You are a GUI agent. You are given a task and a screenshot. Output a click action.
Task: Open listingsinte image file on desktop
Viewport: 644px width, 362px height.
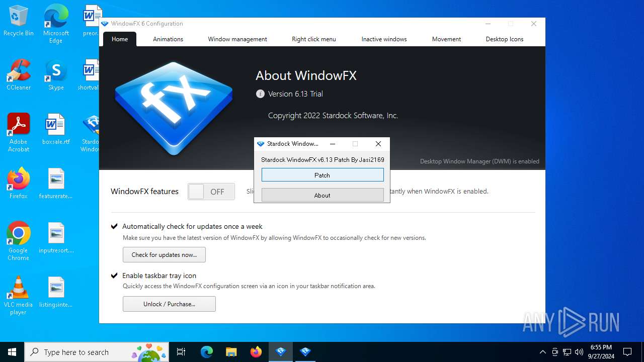point(56,292)
